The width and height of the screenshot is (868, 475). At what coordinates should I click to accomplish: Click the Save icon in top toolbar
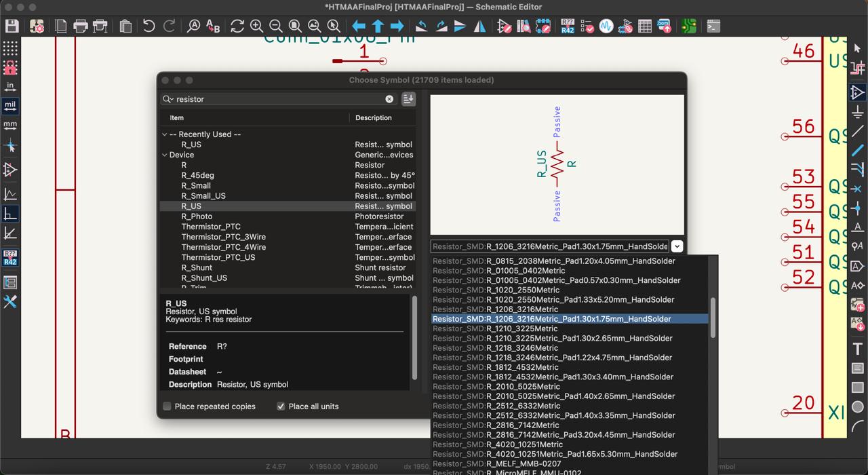coord(12,26)
